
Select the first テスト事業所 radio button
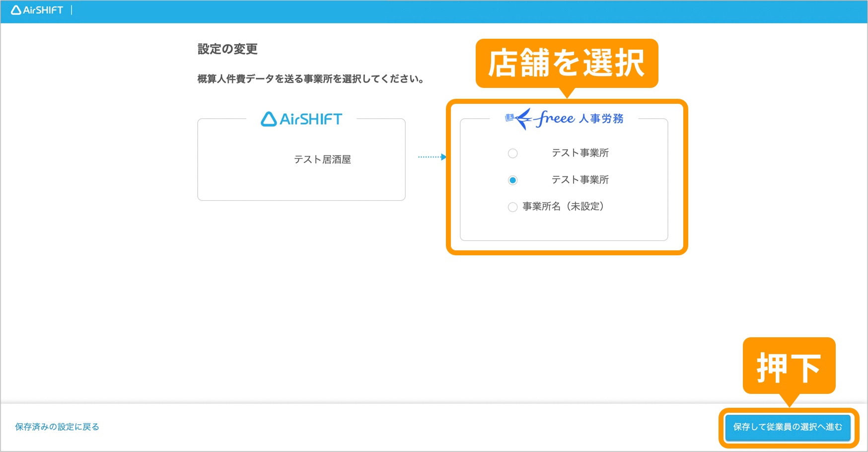pos(512,153)
